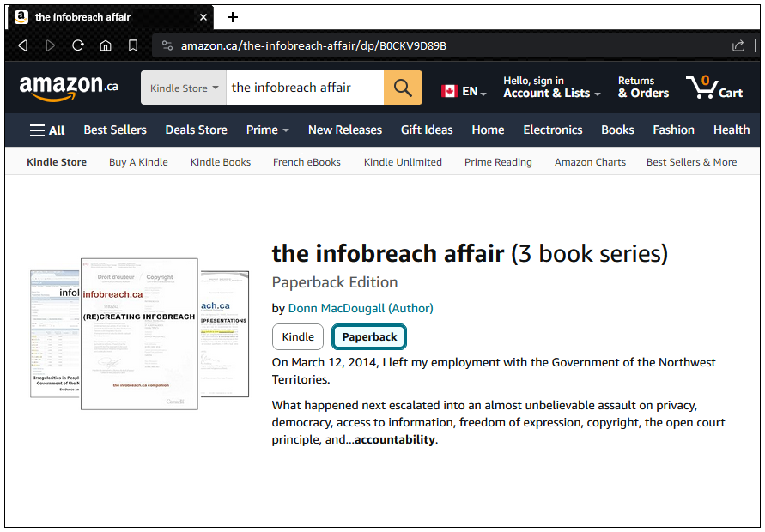Open Returns & Orders
Viewport: 765px width, 532px height.
click(644, 88)
